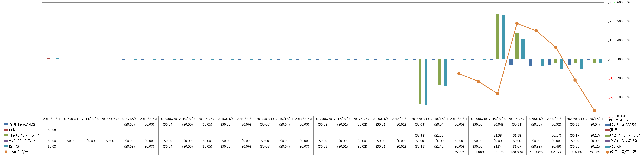Click the $1.38 cell under 2019/12/31
Image resolution: width=644 pixels, height=155 pixels.
pos(517,135)
